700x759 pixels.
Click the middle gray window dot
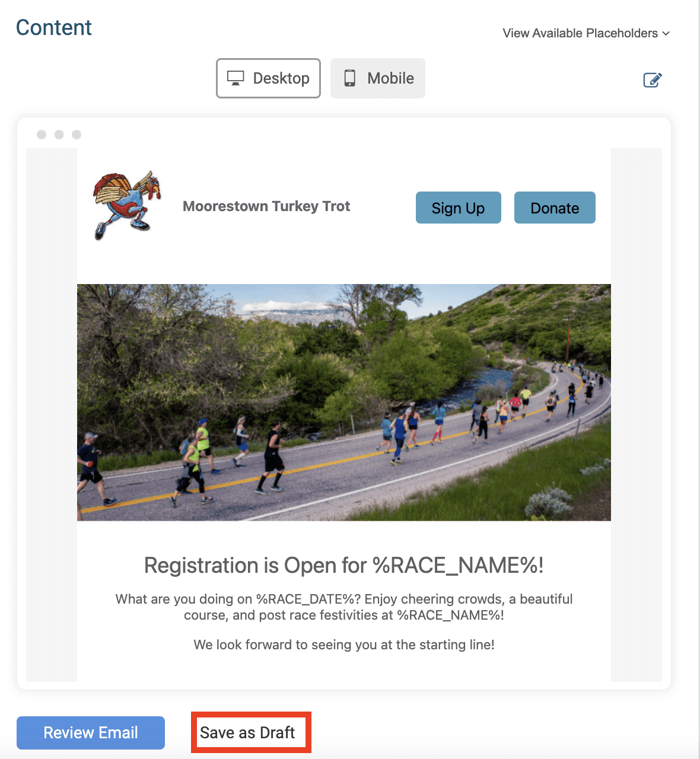tap(59, 135)
